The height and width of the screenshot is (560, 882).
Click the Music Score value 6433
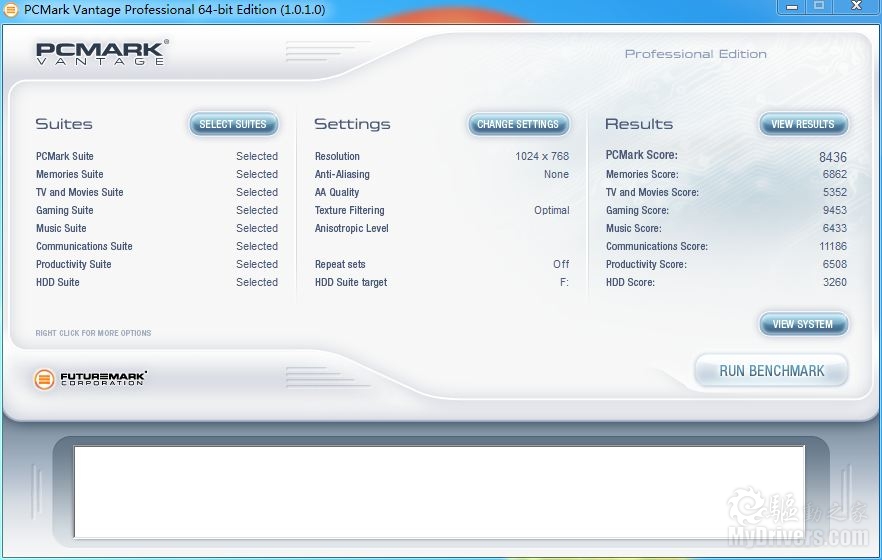point(835,228)
